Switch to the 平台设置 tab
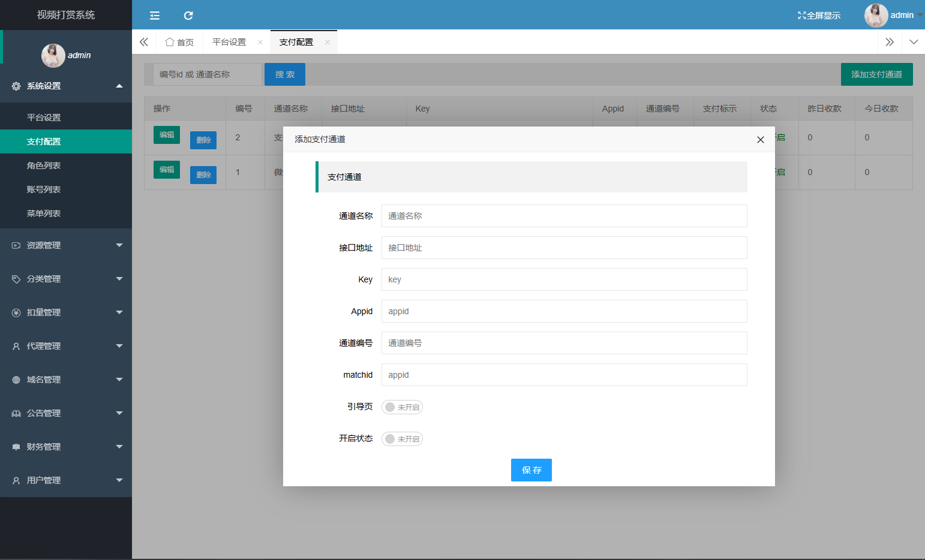The image size is (925, 560). click(x=229, y=42)
